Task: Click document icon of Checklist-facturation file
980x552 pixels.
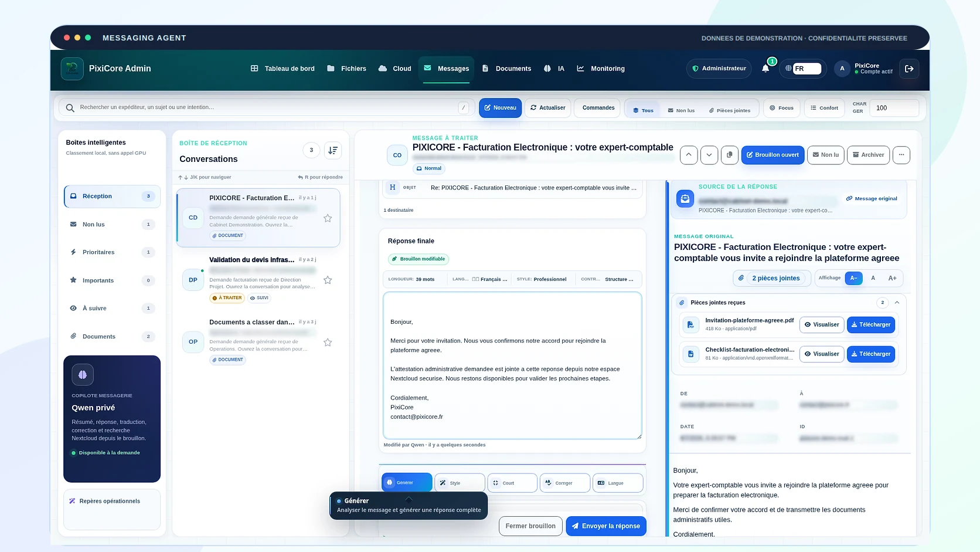Action: point(690,354)
